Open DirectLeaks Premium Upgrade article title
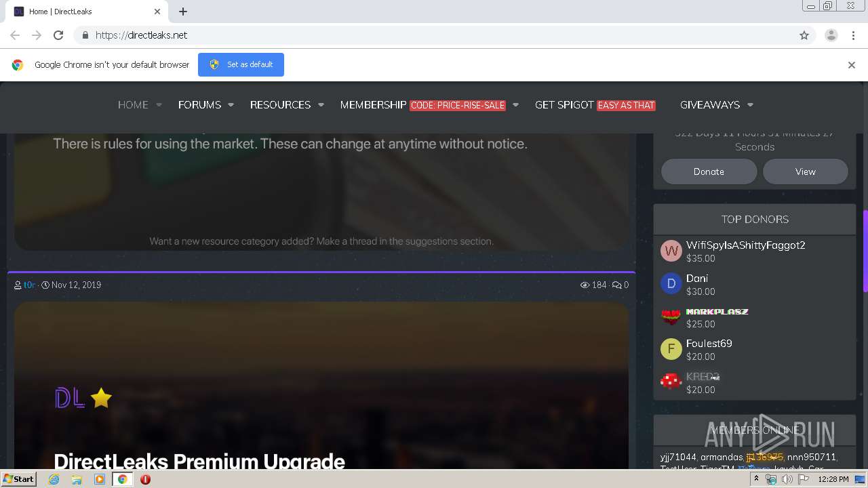868x488 pixels. coord(199,462)
